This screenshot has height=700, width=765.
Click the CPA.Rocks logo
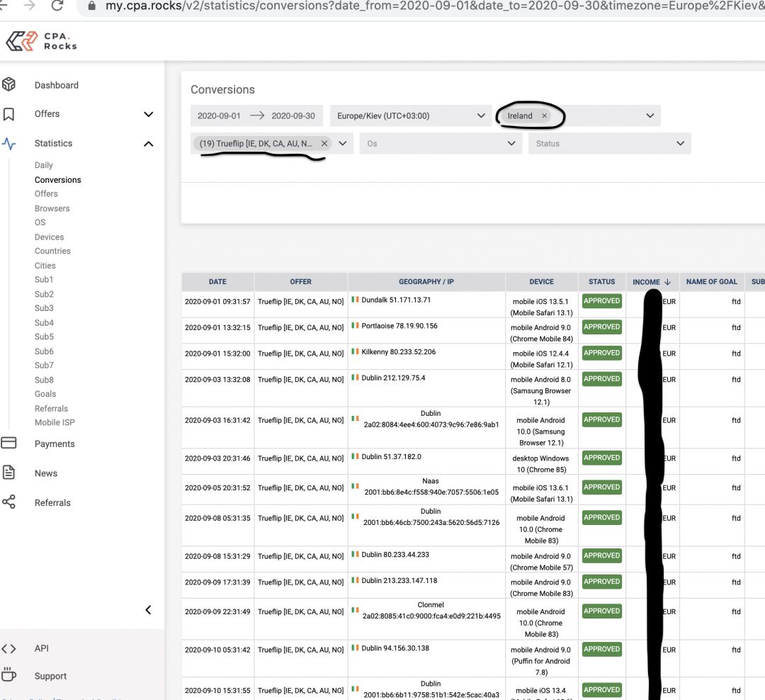pos(41,41)
